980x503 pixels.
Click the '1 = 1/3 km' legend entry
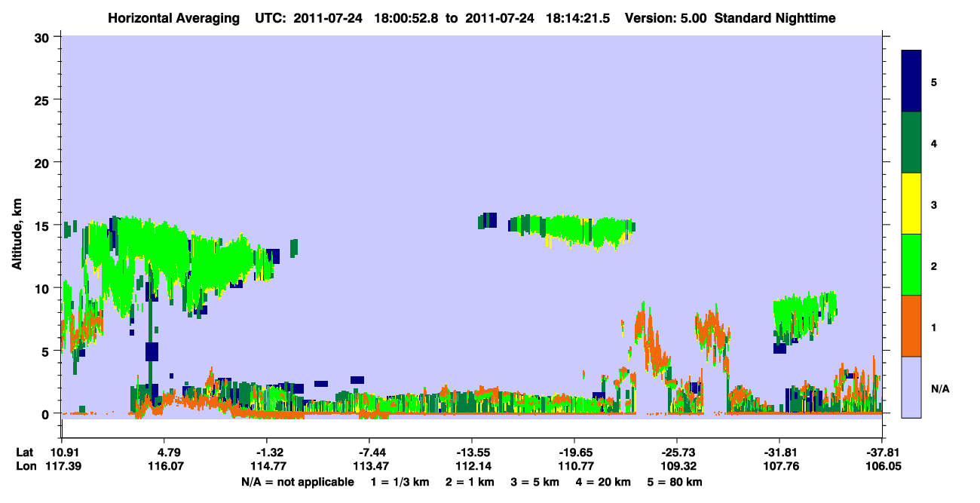[400, 482]
